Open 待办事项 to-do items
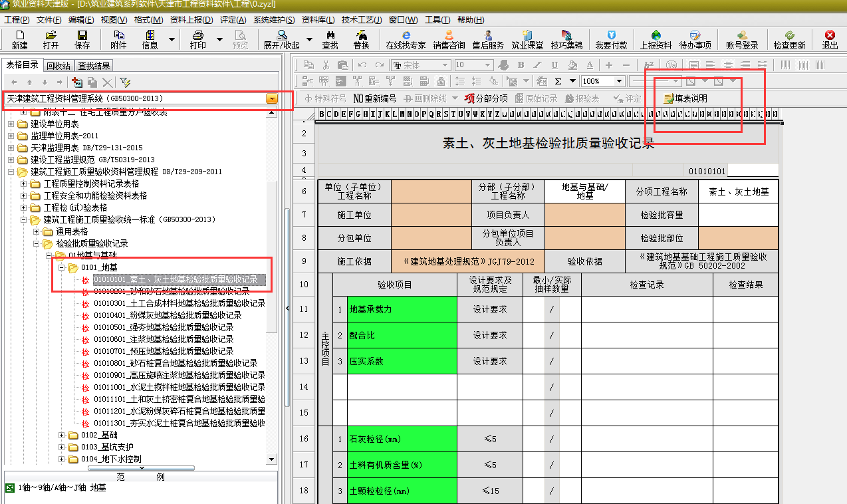The image size is (847, 504). tap(695, 39)
